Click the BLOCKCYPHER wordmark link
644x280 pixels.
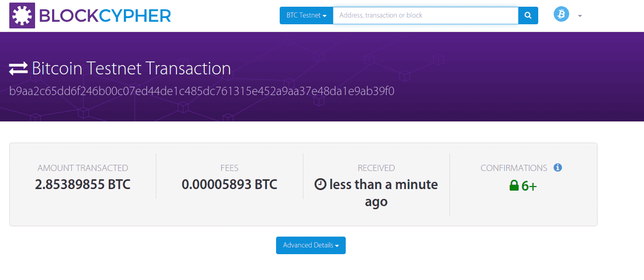[x=105, y=16]
